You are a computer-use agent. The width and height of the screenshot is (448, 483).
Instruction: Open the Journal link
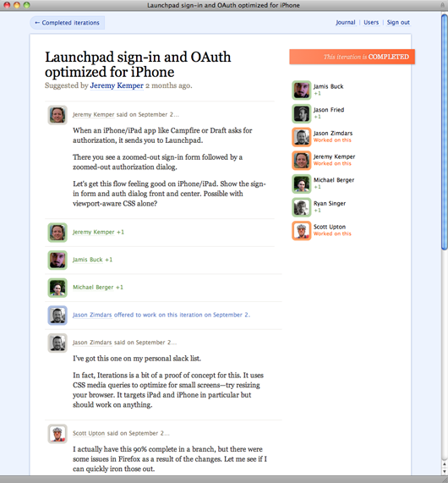tap(345, 23)
